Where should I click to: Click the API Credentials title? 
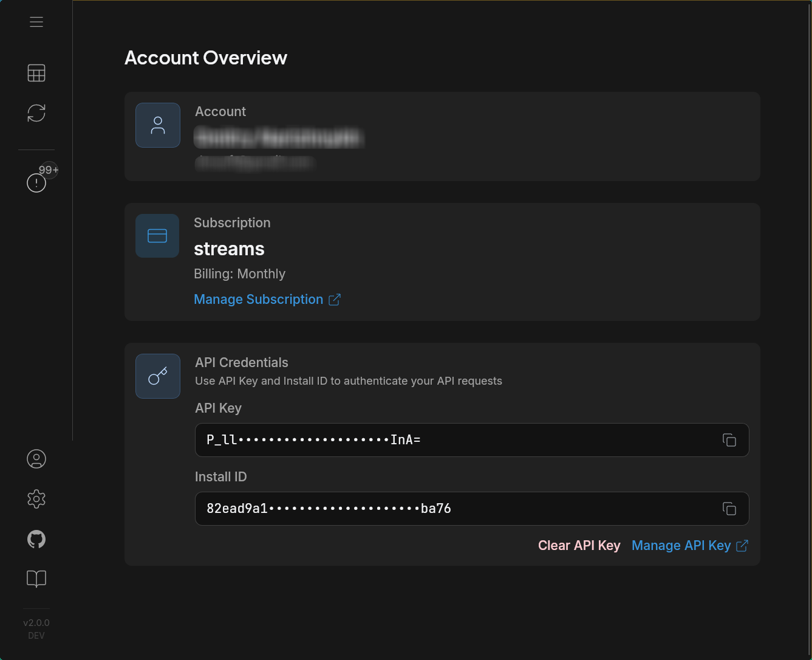coord(242,363)
